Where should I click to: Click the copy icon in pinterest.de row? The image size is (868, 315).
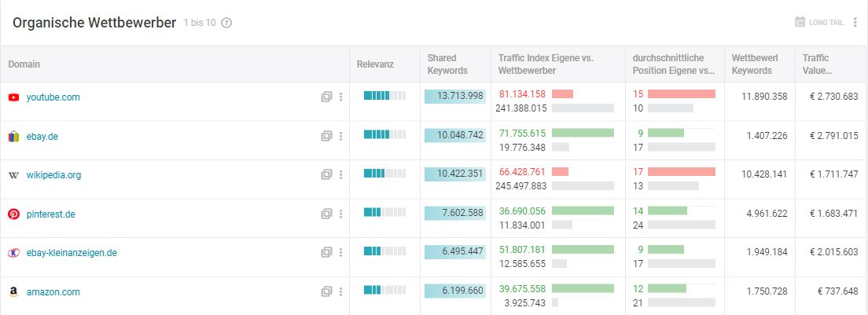pyautogui.click(x=326, y=214)
